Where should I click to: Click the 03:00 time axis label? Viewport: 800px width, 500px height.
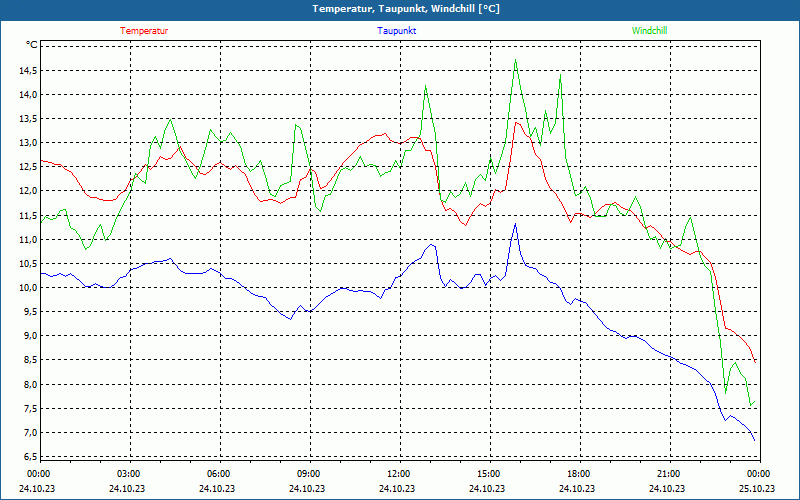coord(131,474)
